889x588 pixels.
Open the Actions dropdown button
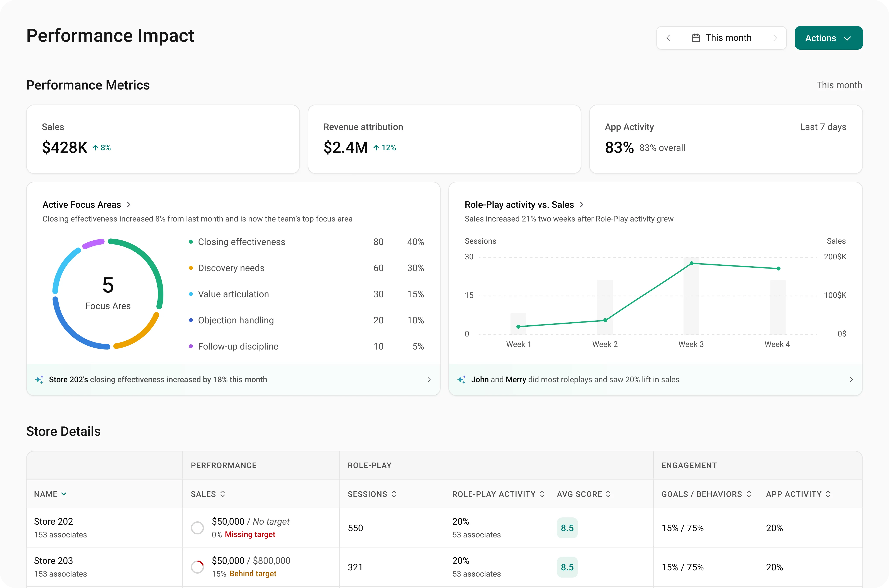(x=828, y=38)
